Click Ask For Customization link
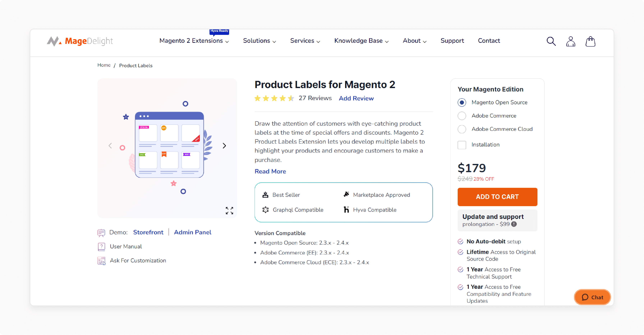Viewport: 644px width, 335px height. [138, 260]
